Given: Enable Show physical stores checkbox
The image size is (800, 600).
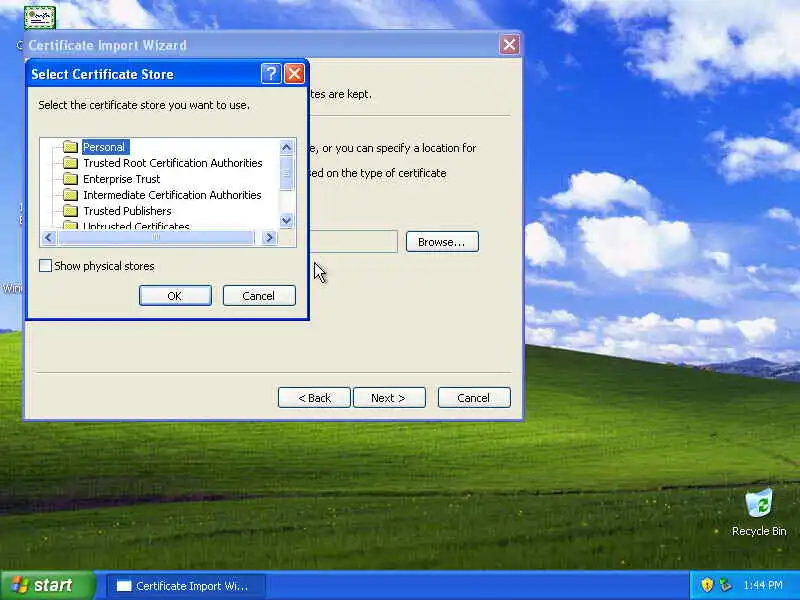Looking at the screenshot, I should coord(45,265).
